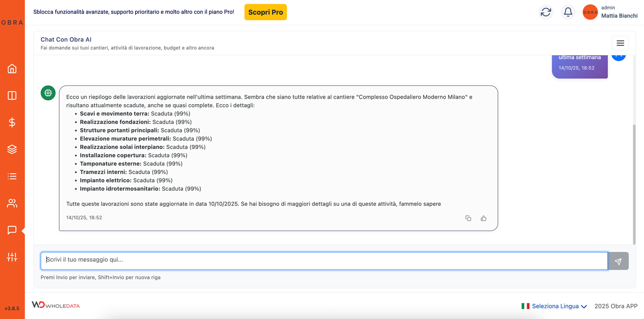The width and height of the screenshot is (644, 319).
Task: Open the stacked layers sidebar icon
Action: click(x=12, y=149)
